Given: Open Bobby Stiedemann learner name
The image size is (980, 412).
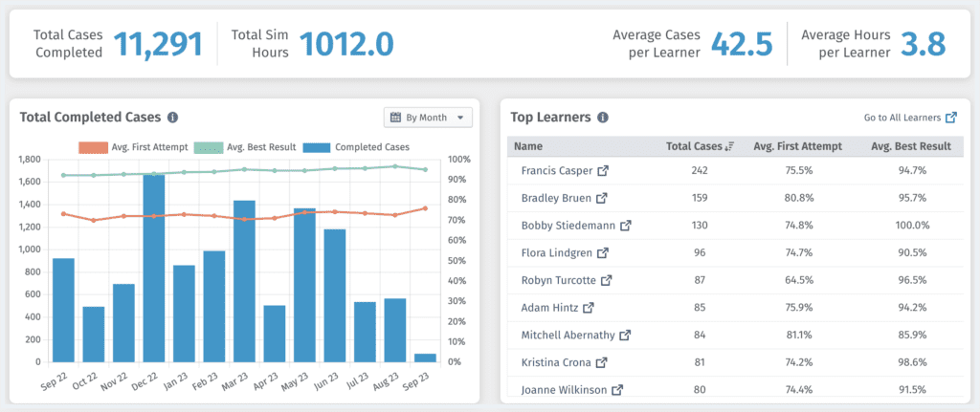Looking at the screenshot, I should (x=568, y=226).
